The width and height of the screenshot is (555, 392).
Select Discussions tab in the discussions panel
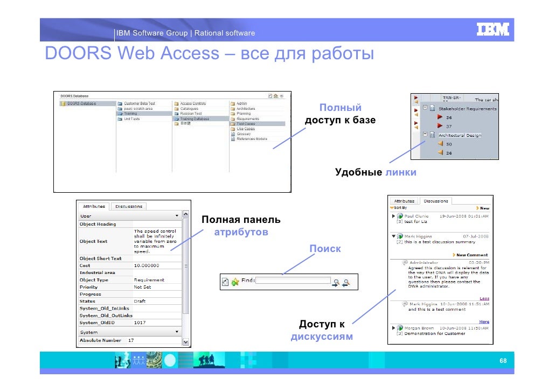(436, 201)
